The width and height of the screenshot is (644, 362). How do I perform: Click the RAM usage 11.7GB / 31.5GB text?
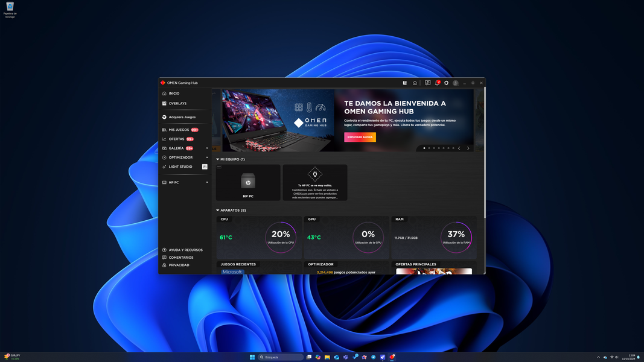(406, 238)
